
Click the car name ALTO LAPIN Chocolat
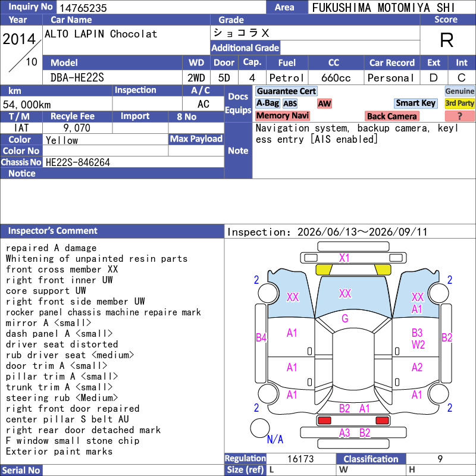point(101,34)
